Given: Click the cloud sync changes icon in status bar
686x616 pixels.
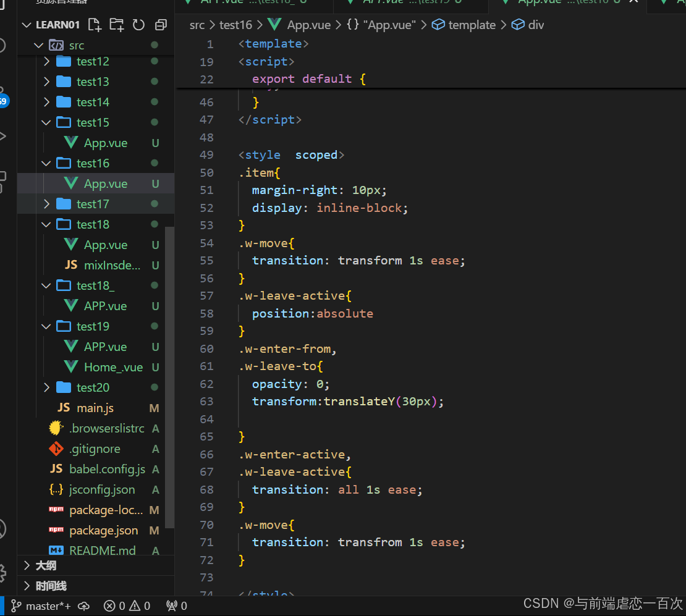Looking at the screenshot, I should point(83,606).
